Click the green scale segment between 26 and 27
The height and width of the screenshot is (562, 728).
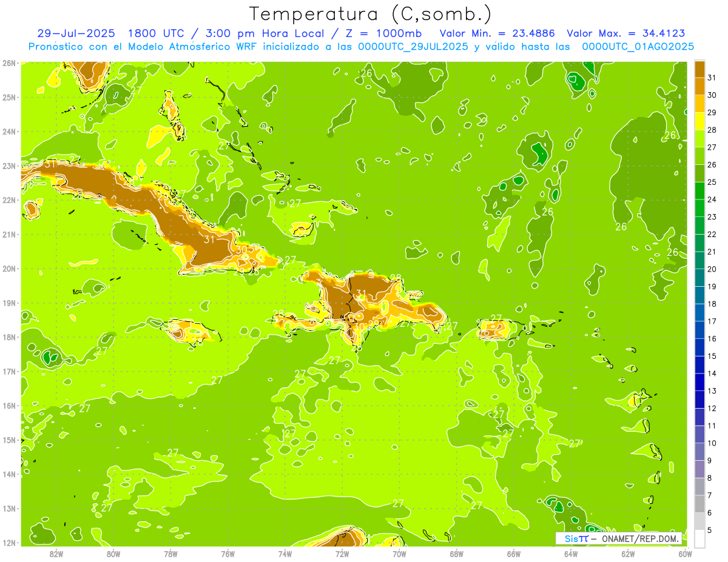pos(699,156)
